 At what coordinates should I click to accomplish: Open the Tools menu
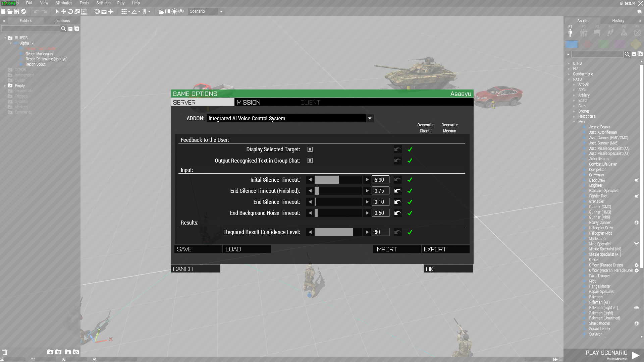tap(84, 3)
